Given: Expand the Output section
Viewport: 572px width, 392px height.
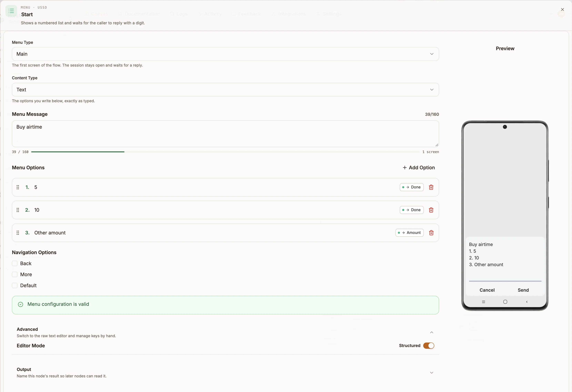Looking at the screenshot, I should [431, 373].
